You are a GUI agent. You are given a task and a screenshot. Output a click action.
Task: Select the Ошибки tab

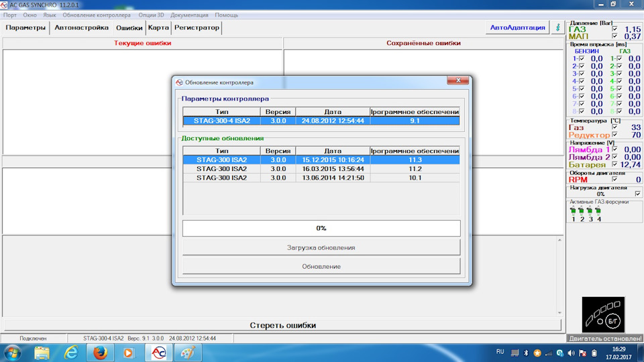pos(129,28)
